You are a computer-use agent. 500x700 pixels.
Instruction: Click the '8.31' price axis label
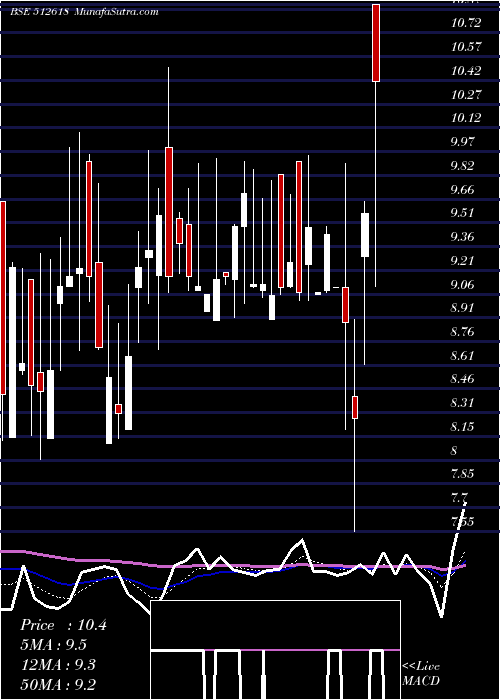click(x=463, y=403)
